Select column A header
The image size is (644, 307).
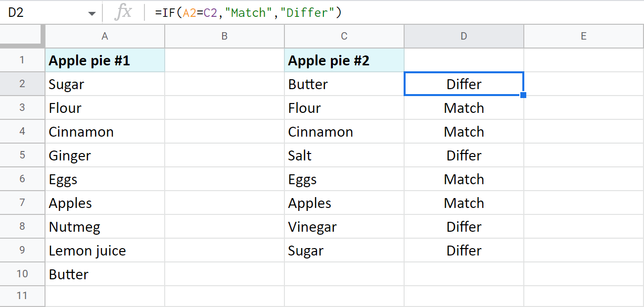[105, 36]
